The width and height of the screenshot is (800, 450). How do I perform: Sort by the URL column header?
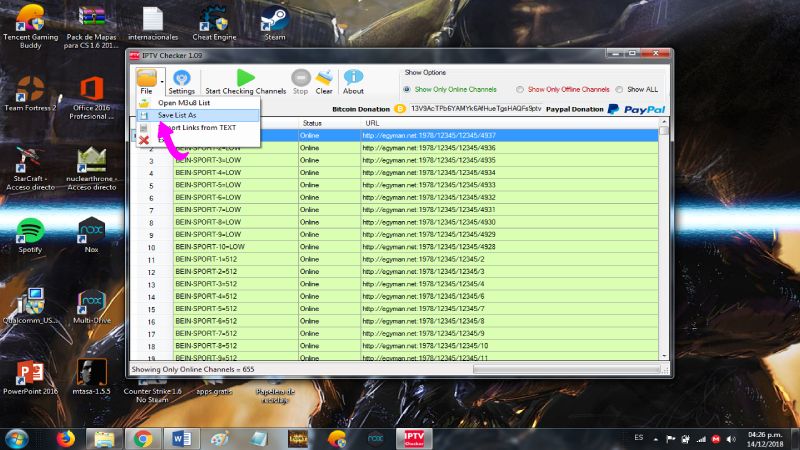click(510, 123)
